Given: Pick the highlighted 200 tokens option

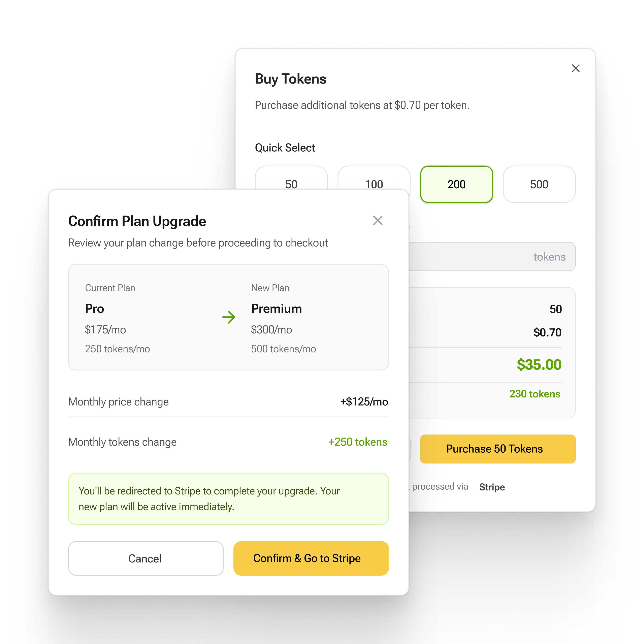Looking at the screenshot, I should pos(456,184).
